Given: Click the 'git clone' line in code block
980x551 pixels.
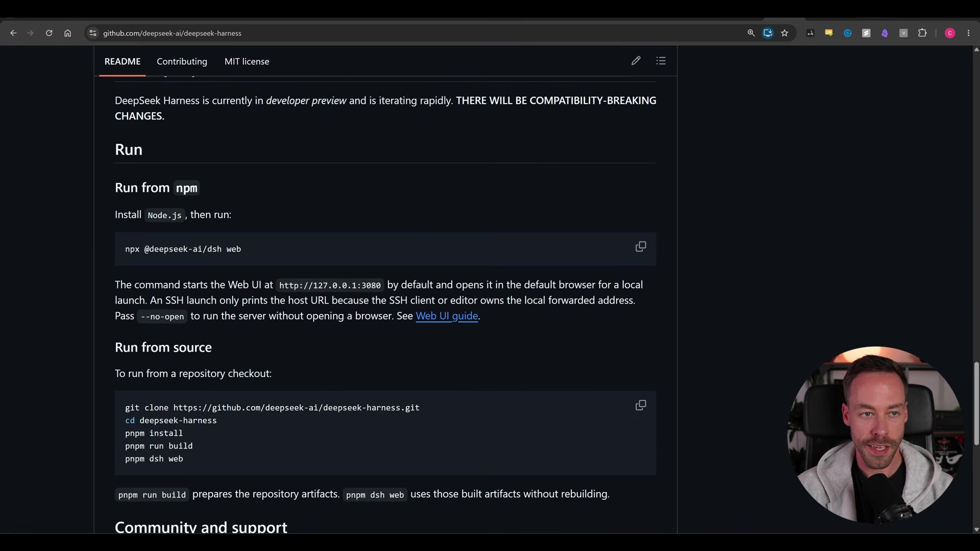Looking at the screenshot, I should click(x=272, y=408).
